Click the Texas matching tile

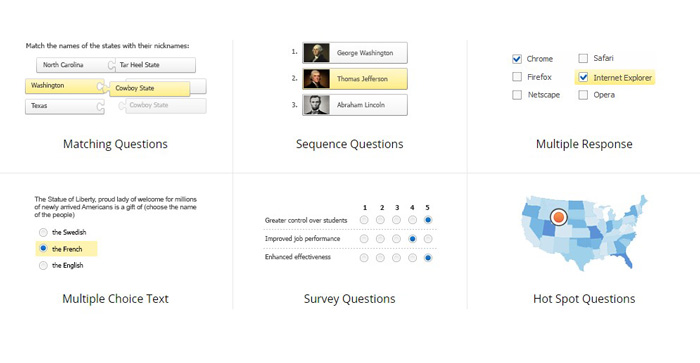click(x=64, y=106)
